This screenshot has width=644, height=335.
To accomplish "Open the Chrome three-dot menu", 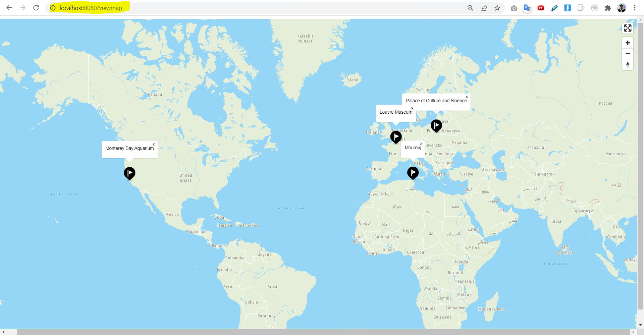I will click(x=635, y=8).
